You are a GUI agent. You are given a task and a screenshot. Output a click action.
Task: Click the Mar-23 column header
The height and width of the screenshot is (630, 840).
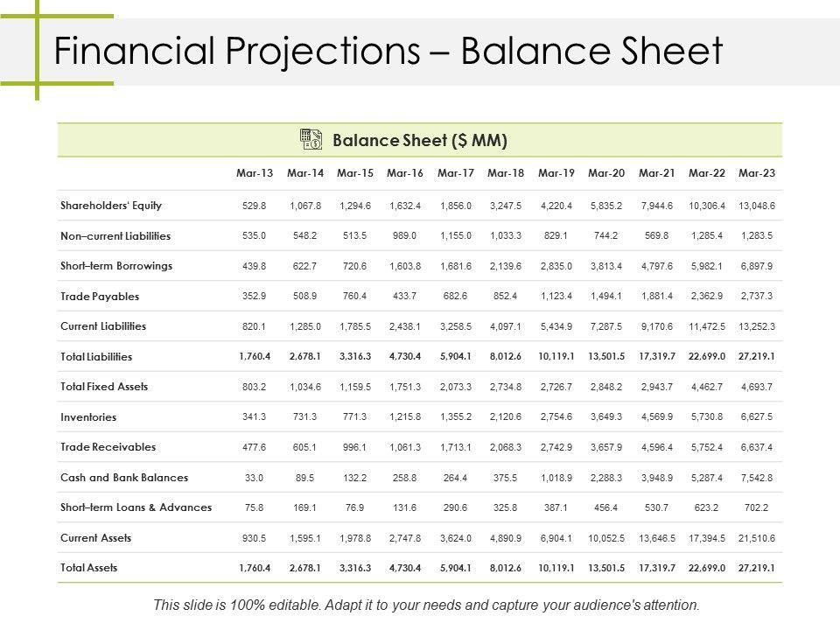[x=757, y=173]
